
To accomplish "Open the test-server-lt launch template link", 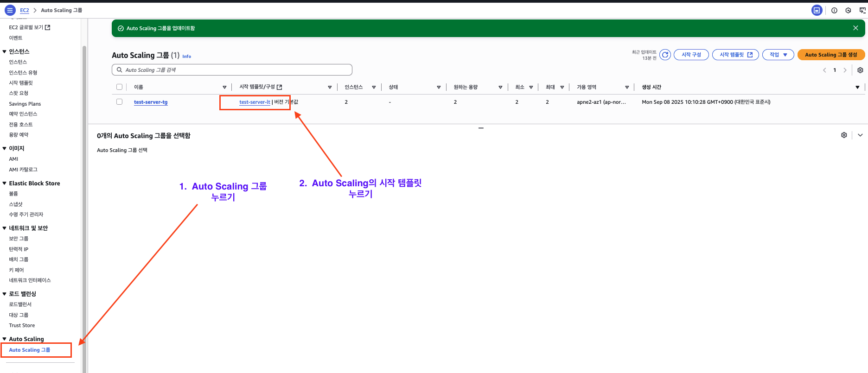I will (255, 102).
